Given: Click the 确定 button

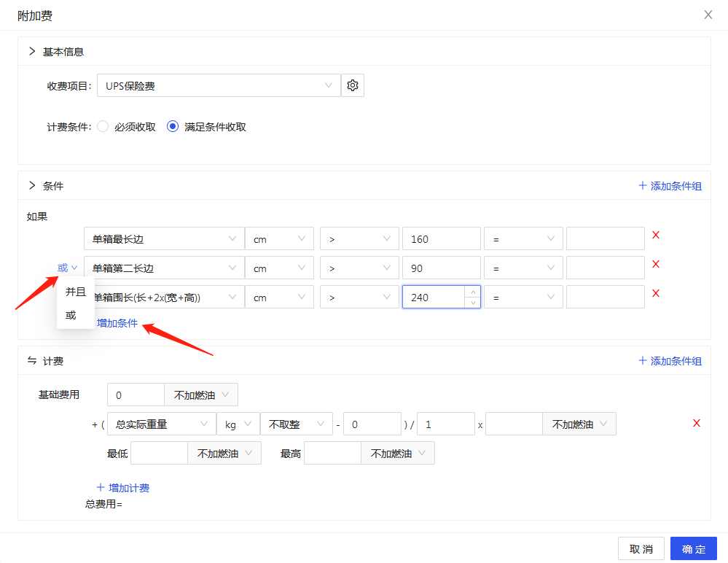Looking at the screenshot, I should click(694, 548).
